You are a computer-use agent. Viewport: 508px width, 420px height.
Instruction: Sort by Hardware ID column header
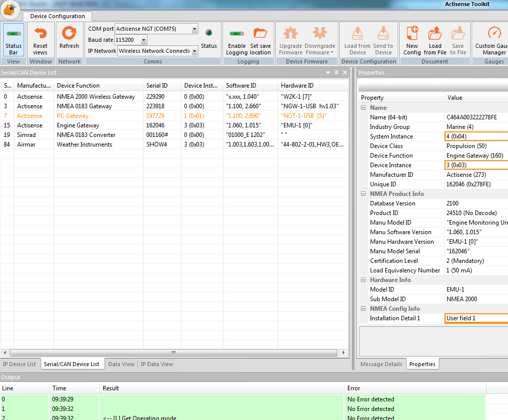(313, 86)
